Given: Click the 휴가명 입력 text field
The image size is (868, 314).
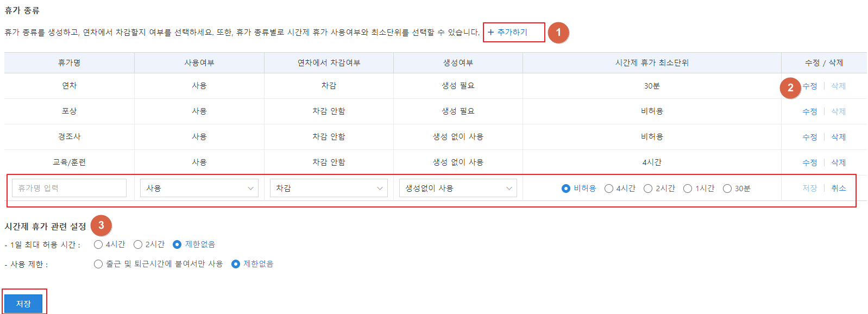Looking at the screenshot, I should pyautogui.click(x=69, y=188).
